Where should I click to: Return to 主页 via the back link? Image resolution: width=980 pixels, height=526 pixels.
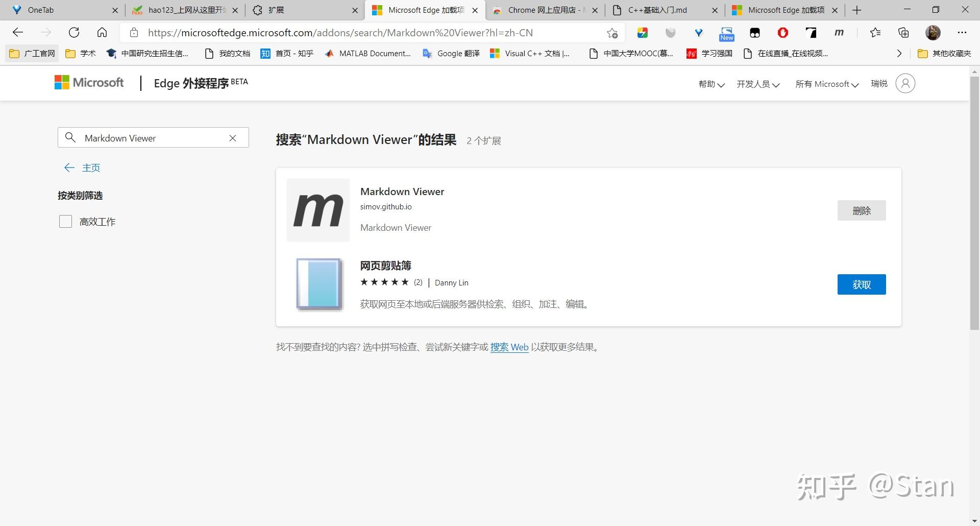coord(82,168)
